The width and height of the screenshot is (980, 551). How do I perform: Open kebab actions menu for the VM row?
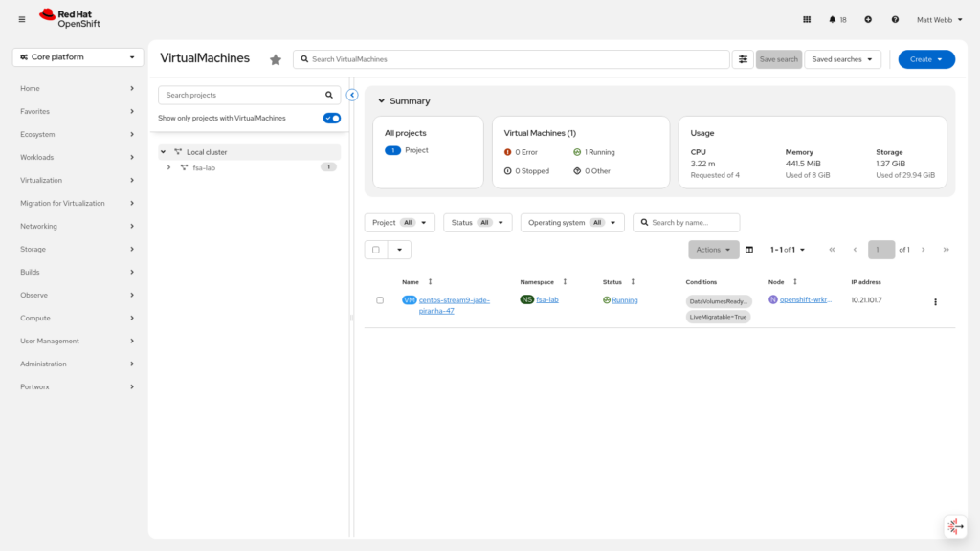pos(935,301)
